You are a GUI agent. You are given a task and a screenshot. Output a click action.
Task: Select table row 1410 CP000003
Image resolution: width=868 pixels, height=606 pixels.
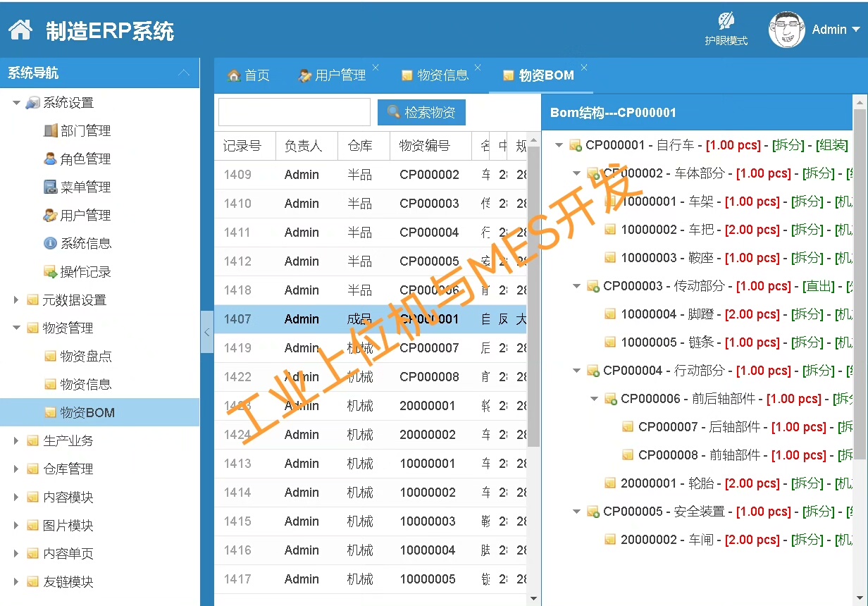[371, 204]
